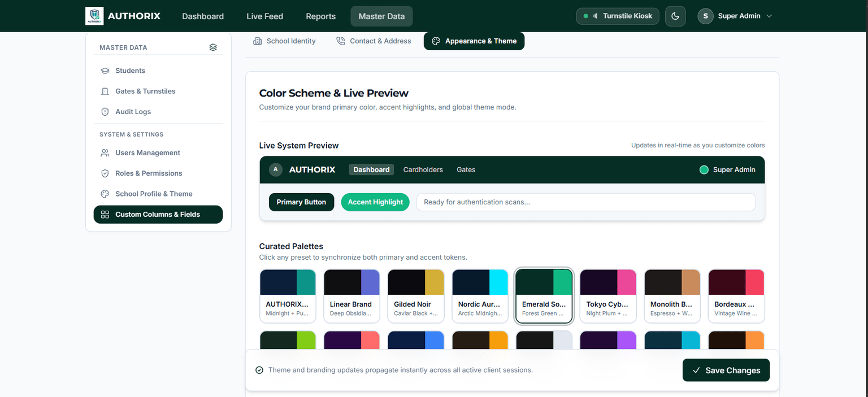The width and height of the screenshot is (868, 397).
Task: Open Audit Logs via its shield icon
Action: [x=105, y=112]
